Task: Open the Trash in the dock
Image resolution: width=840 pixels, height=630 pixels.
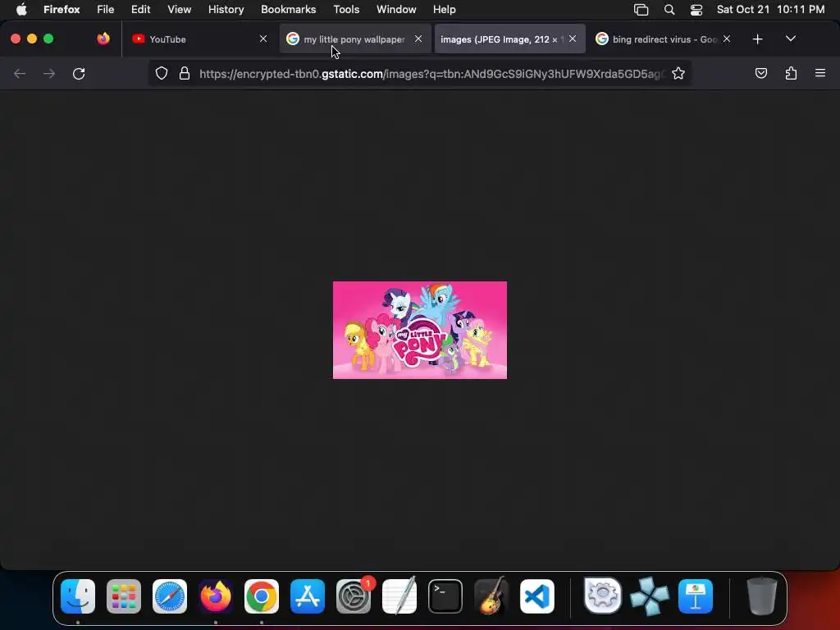Action: coord(761,596)
